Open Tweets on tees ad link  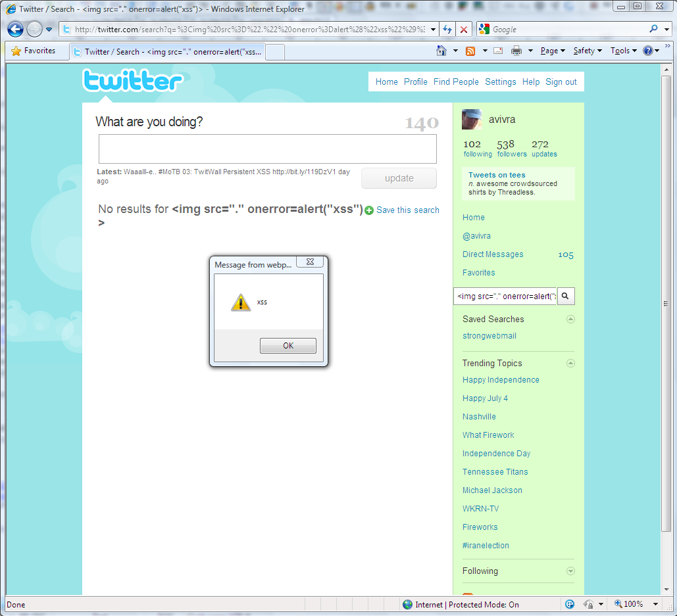497,175
